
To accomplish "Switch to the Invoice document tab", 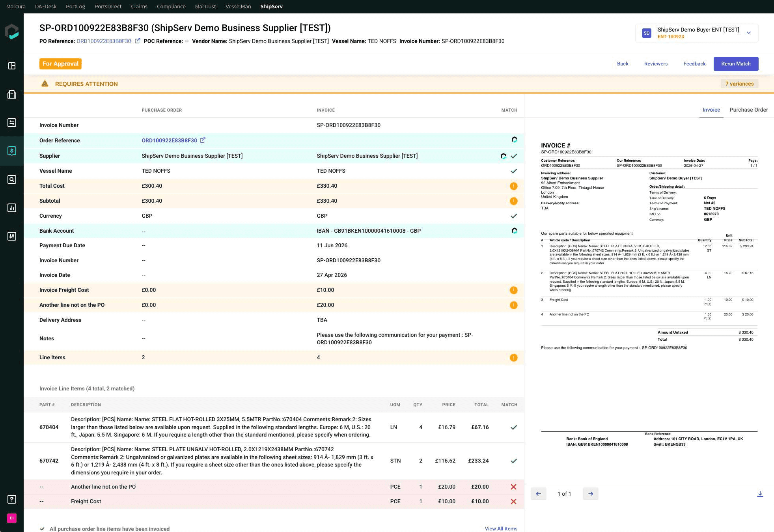I will click(x=711, y=110).
